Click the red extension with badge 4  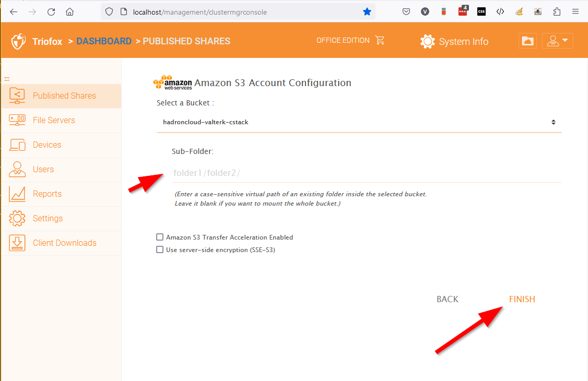[463, 11]
